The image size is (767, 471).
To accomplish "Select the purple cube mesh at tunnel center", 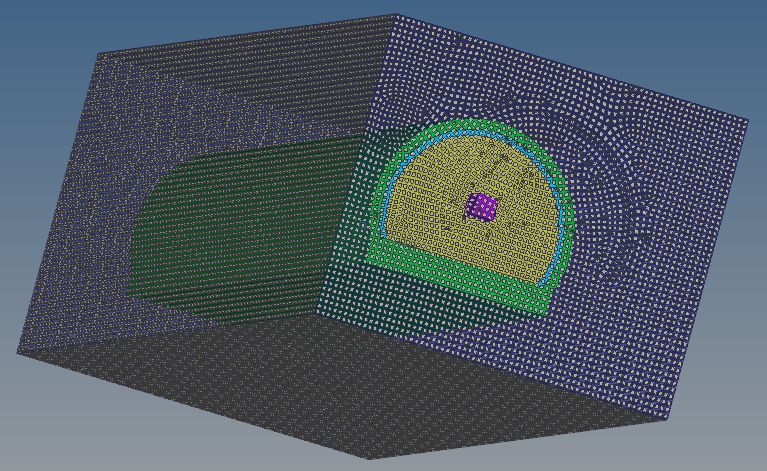I will [x=483, y=207].
